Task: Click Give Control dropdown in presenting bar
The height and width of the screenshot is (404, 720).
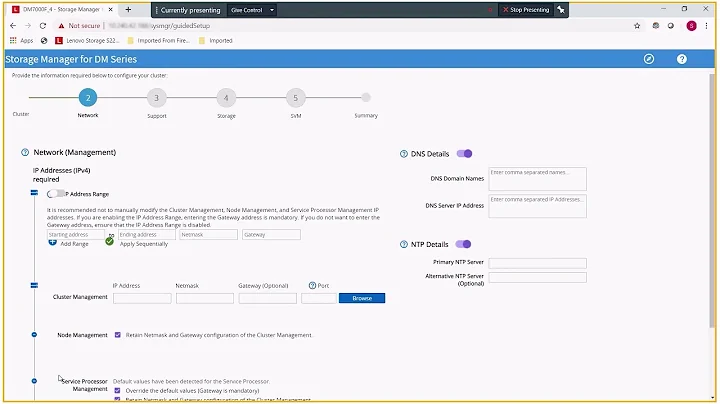Action: [x=252, y=10]
